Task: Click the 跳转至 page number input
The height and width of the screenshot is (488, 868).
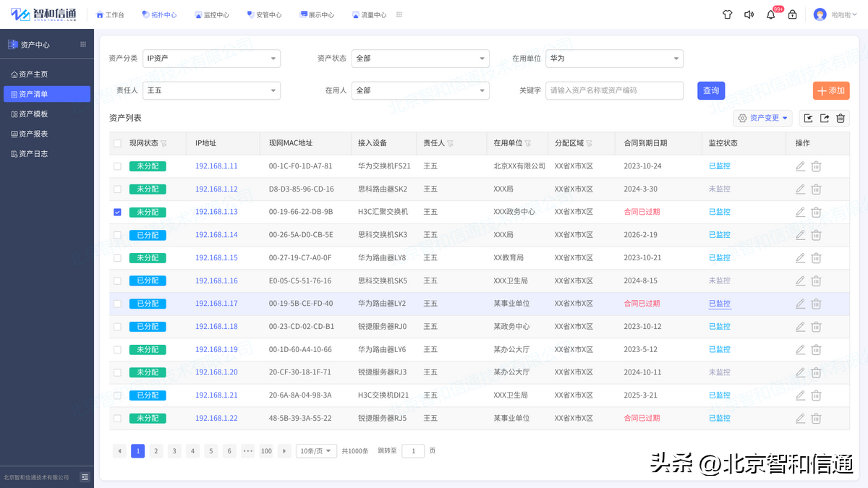Action: point(413,451)
